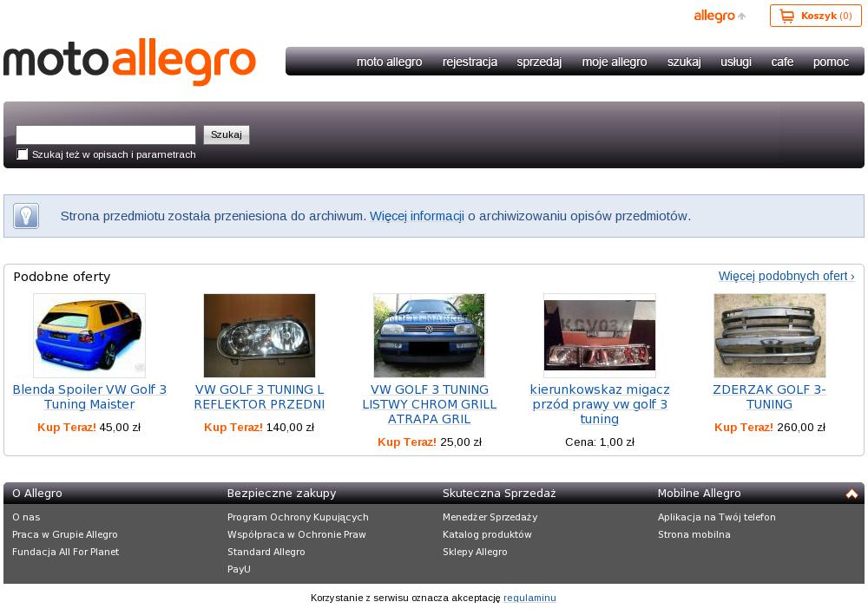The image size is (868, 615).
Task: Open 'Więcej informacji' archive link
Action: (x=417, y=216)
